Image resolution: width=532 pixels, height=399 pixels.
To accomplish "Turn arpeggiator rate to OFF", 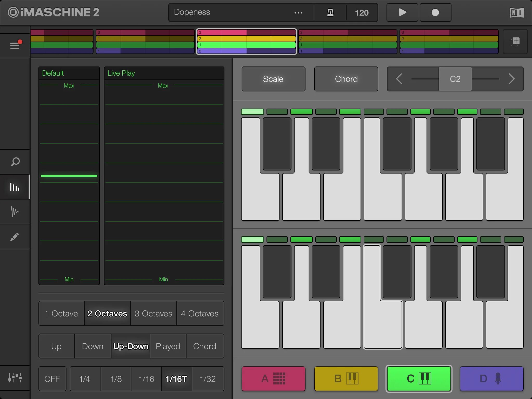I will tap(52, 379).
